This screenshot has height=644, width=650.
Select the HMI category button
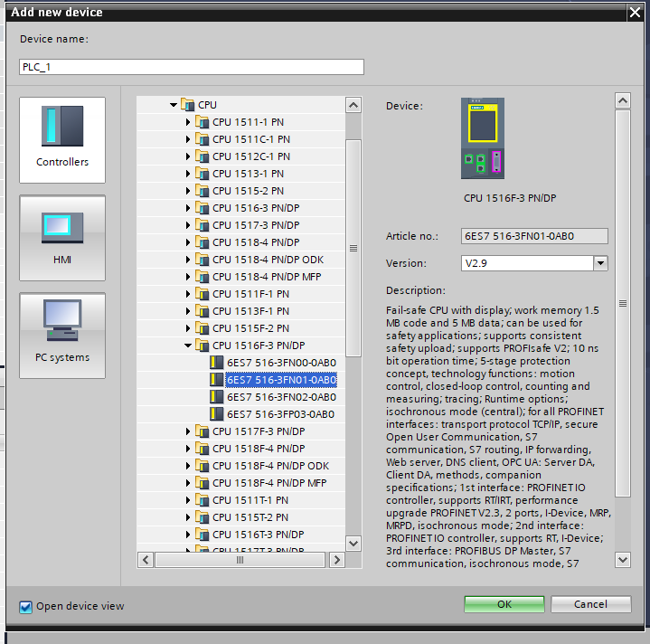point(62,238)
